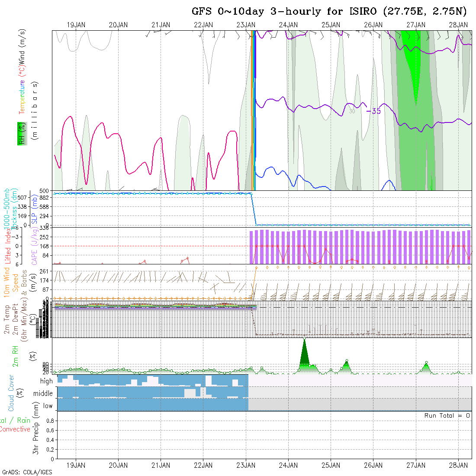Image resolution: width=476 pixels, height=476 pixels.
Task: Click the tall 2m RH peak on 24JAN
Action: click(x=305, y=346)
